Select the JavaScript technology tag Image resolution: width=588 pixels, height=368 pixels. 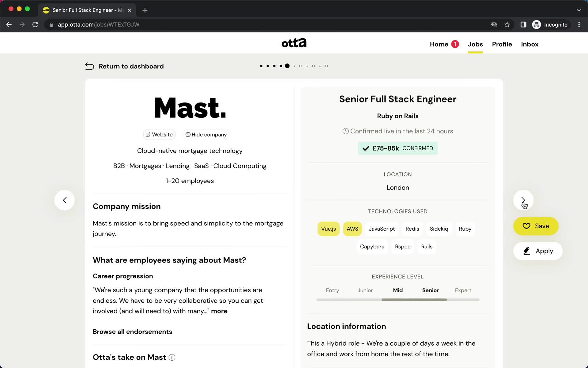[x=382, y=229]
